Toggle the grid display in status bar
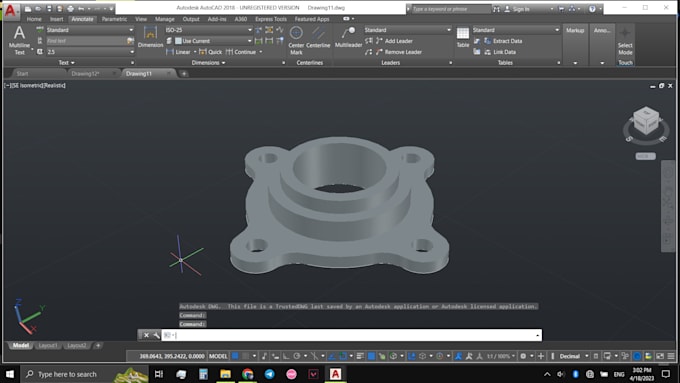The width and height of the screenshot is (680, 383). point(235,356)
